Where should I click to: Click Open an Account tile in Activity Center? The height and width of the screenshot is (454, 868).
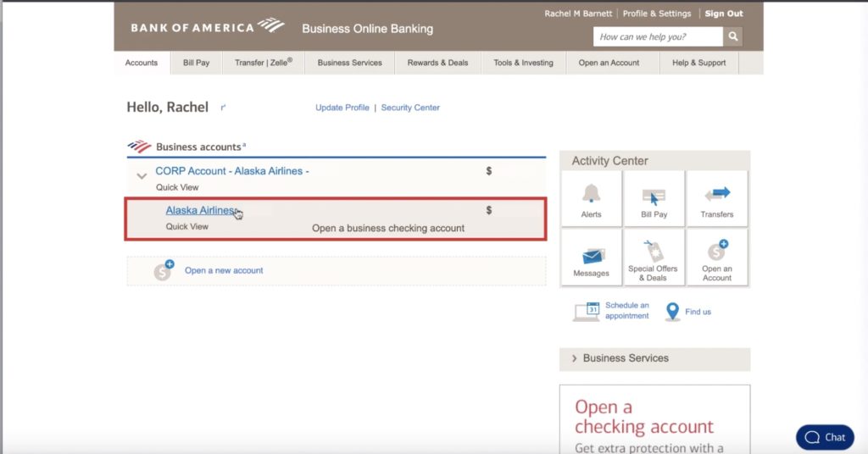coord(717,257)
